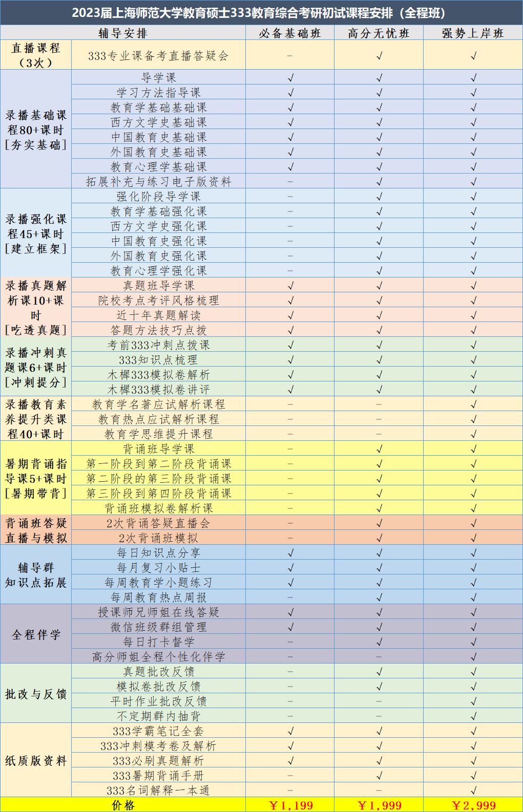The height and width of the screenshot is (812, 523).
Task: Select '院校考点考评风格梳理' cell
Action: 158,301
